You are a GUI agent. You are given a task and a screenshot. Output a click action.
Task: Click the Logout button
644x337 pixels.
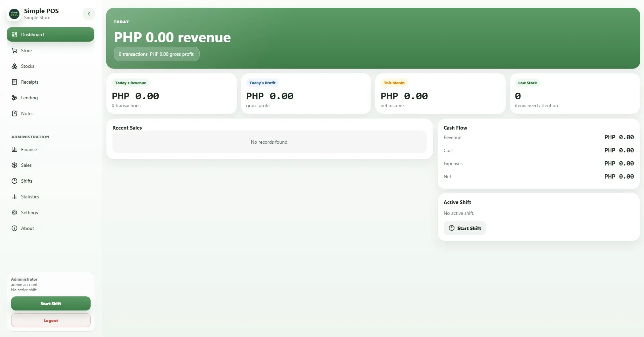pyautogui.click(x=51, y=320)
